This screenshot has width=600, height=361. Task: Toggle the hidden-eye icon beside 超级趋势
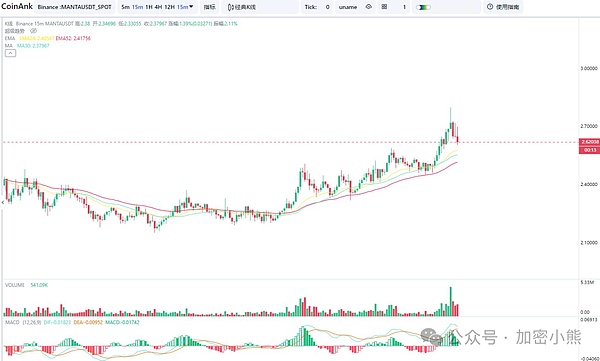(29, 31)
